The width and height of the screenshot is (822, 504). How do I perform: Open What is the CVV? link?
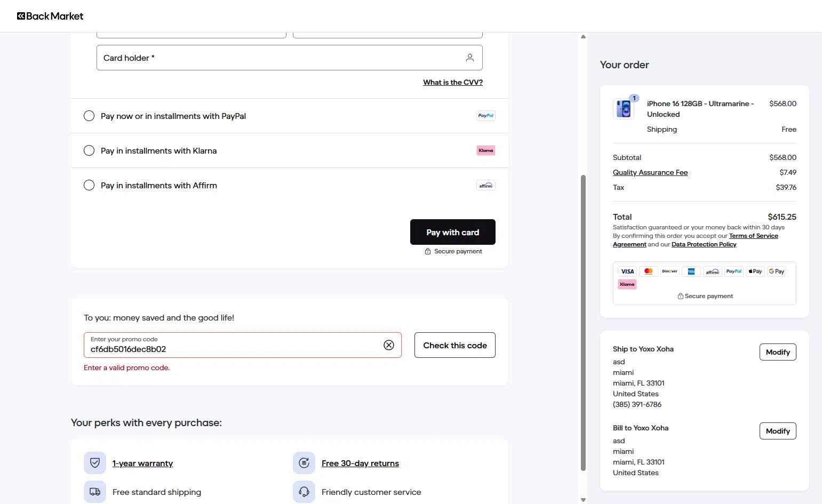pyautogui.click(x=453, y=82)
